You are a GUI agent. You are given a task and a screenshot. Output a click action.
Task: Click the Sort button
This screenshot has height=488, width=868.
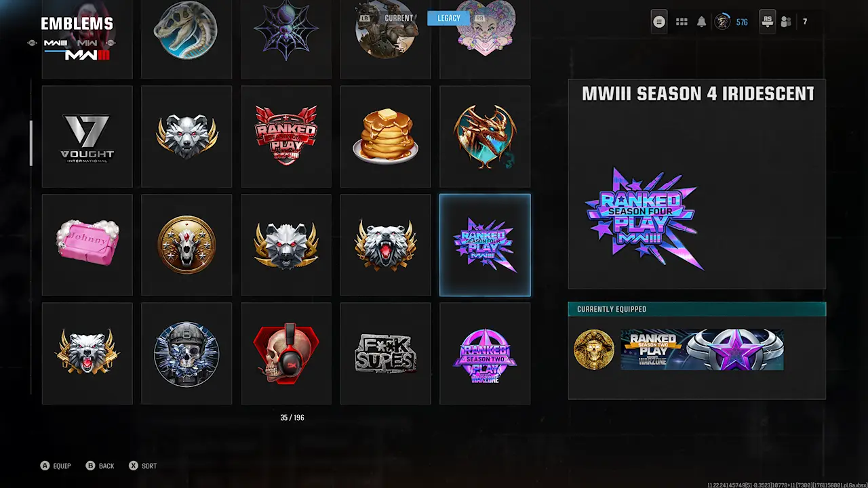coord(143,466)
